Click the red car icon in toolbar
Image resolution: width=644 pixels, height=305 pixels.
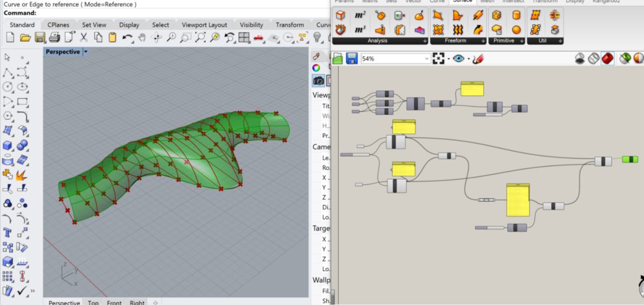259,38
